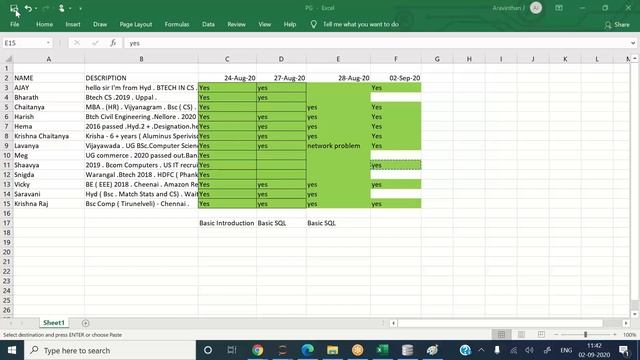Switch to Page Break Preview in status bar
Image resolution: width=640 pixels, height=360 pixels.
pyautogui.click(x=541, y=335)
